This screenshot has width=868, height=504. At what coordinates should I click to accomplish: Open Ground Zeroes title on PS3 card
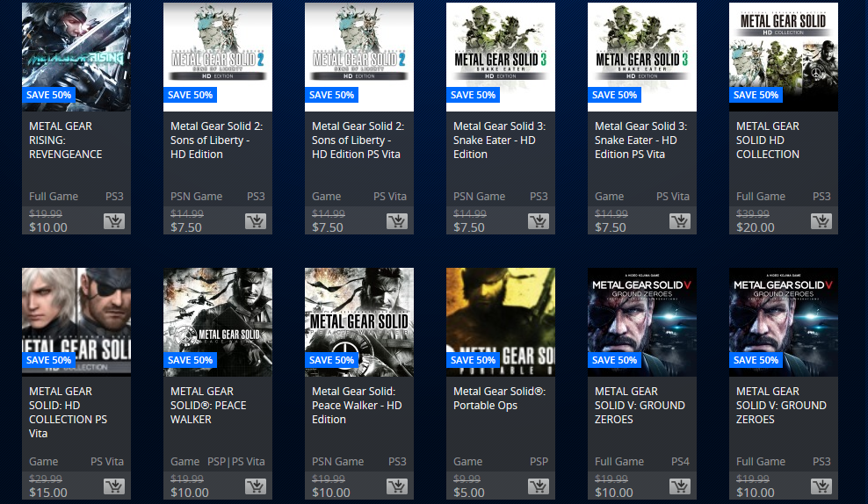click(781, 405)
